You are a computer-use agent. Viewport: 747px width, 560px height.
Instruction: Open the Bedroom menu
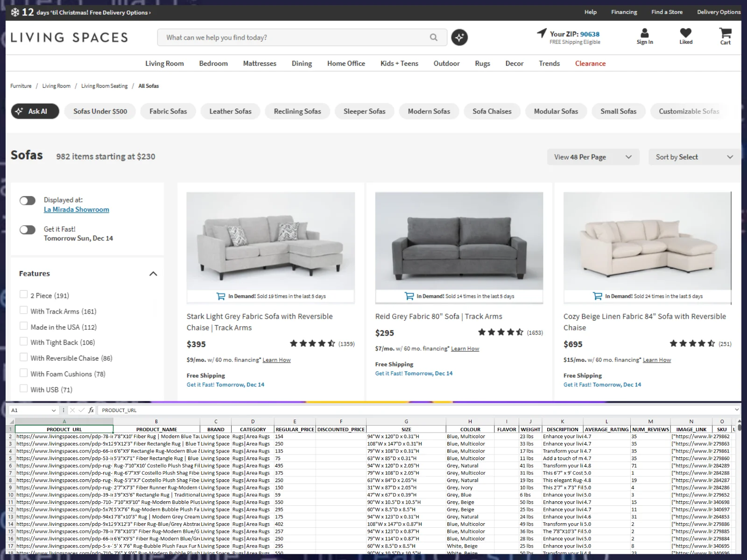[213, 63]
